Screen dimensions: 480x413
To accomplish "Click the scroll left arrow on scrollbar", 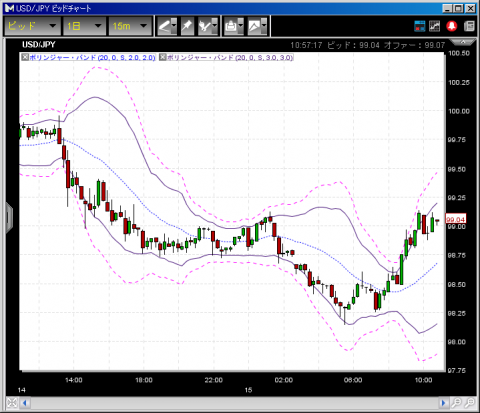I will coord(25,403).
